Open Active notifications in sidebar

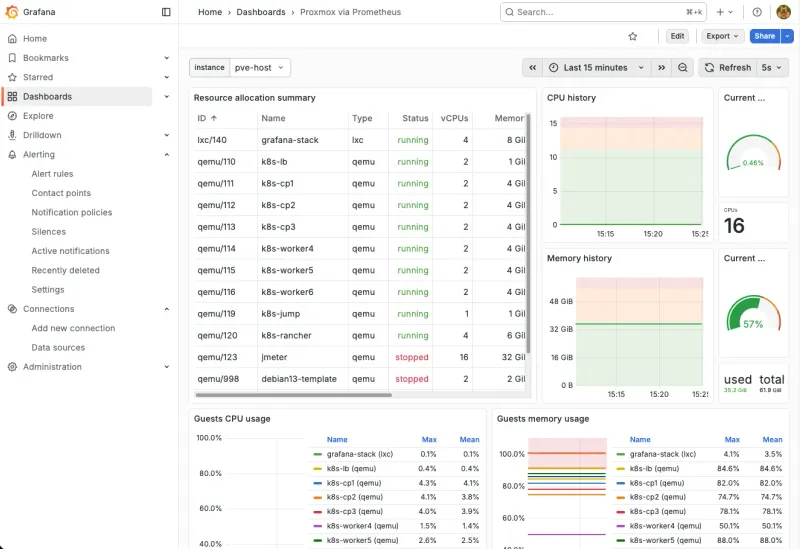point(70,251)
